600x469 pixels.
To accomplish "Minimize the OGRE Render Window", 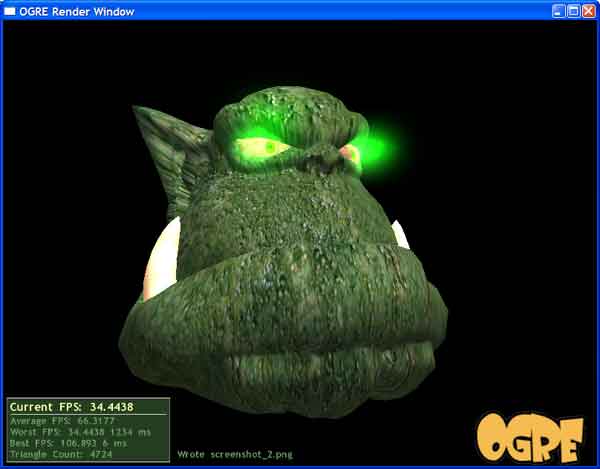I will pos(558,11).
